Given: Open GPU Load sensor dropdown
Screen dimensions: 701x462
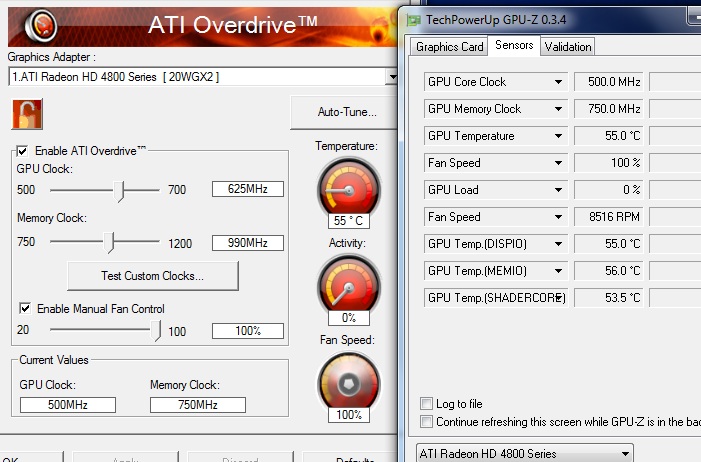Looking at the screenshot, I should point(558,190).
